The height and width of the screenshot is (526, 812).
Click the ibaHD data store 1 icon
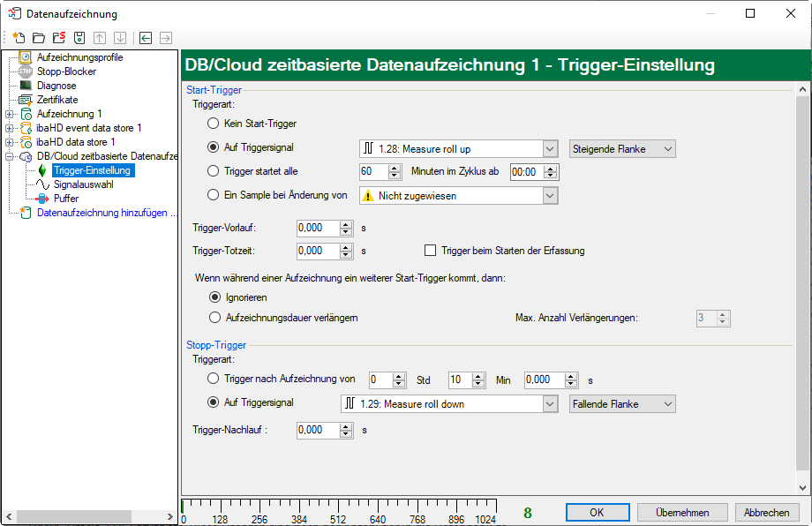26,142
